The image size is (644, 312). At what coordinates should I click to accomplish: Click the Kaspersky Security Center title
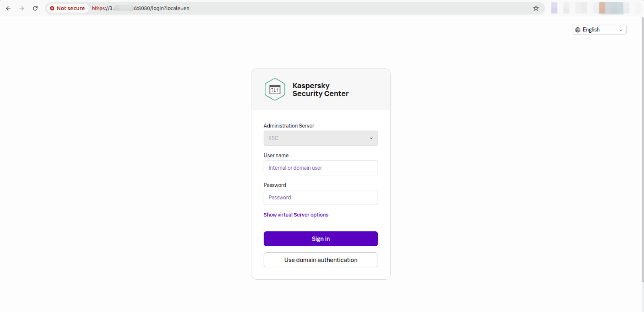320,89
